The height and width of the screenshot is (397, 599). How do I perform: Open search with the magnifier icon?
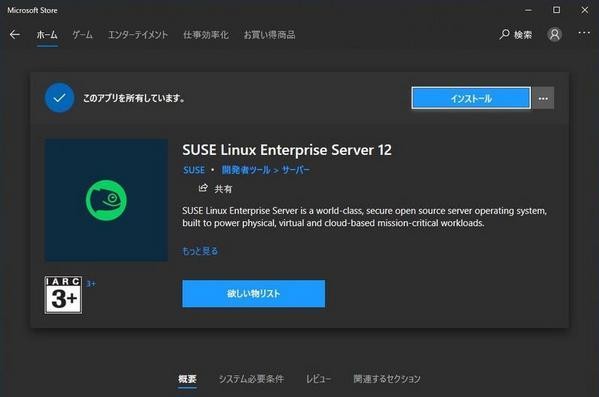coord(504,35)
